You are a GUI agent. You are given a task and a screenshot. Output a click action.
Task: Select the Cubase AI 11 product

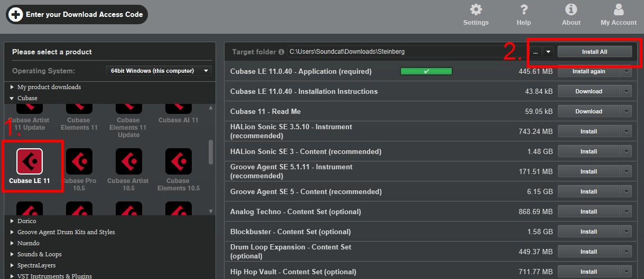coord(179,114)
